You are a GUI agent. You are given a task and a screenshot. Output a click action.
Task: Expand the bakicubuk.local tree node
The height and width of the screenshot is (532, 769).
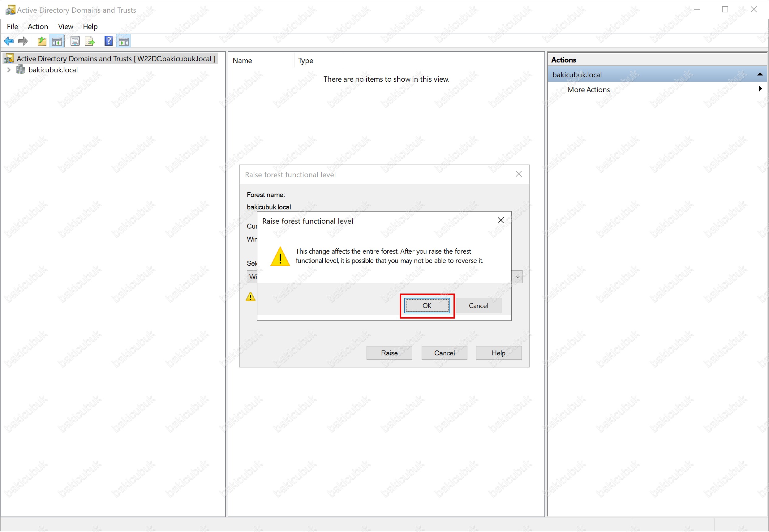(9, 70)
